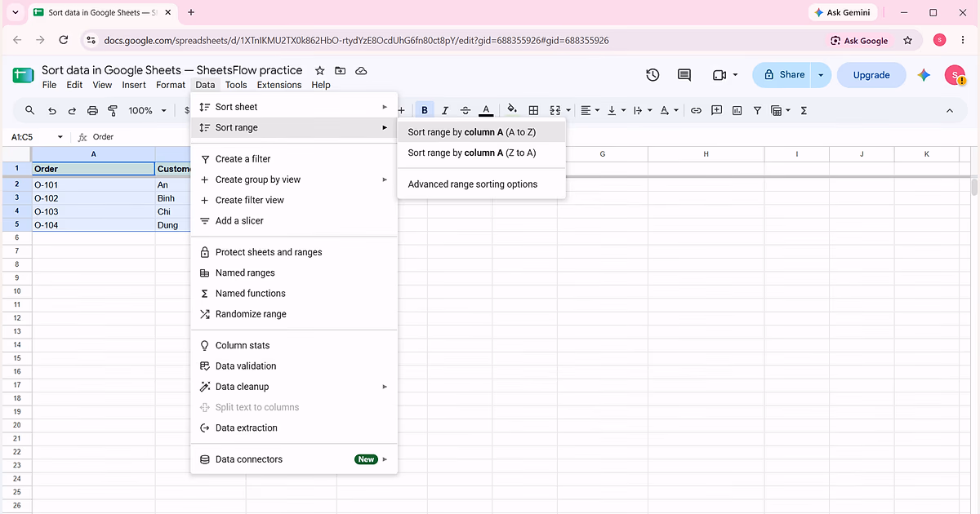Click the insert link icon

click(x=696, y=110)
